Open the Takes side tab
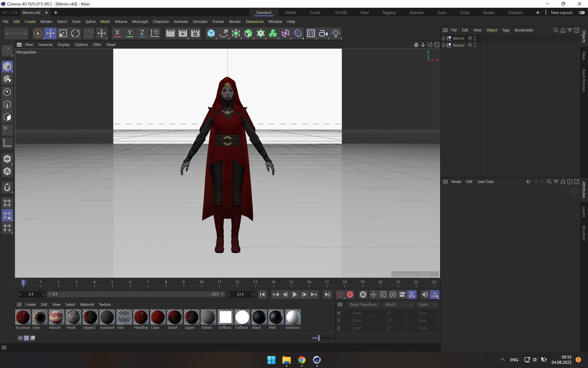Viewport: 588px width, 368px height. click(x=584, y=56)
